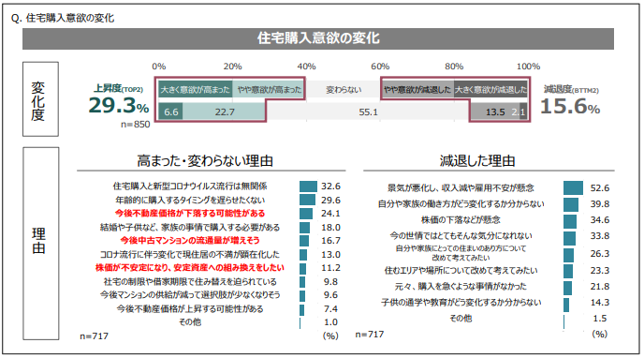The height and width of the screenshot is (358, 644).
Task: Click the 減退度 15.6% summary figure
Action: click(x=570, y=101)
